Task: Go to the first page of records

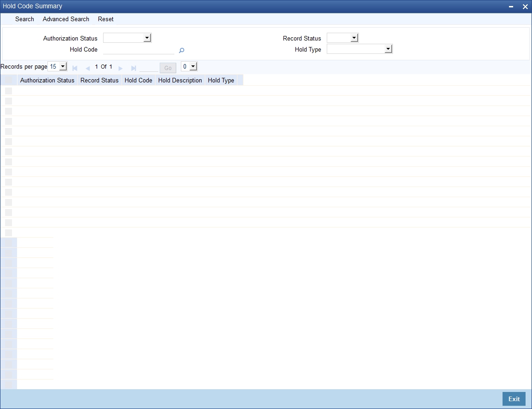Action: (x=75, y=68)
